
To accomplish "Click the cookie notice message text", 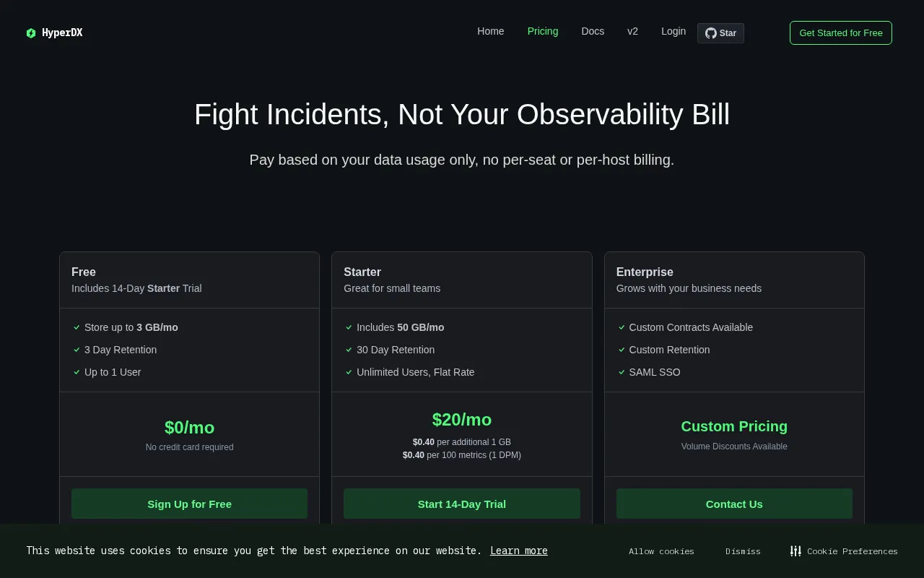I will (254, 551).
